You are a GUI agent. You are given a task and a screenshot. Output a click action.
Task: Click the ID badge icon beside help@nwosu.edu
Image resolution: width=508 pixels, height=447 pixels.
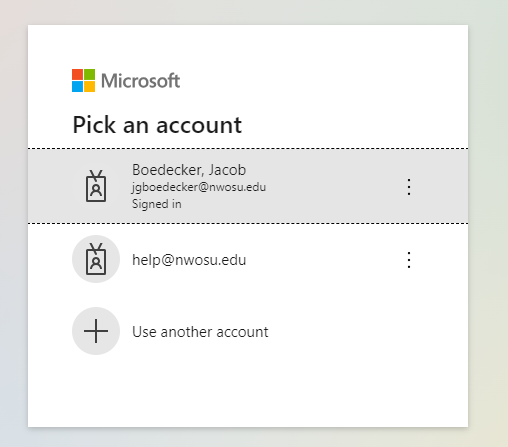pos(96,259)
